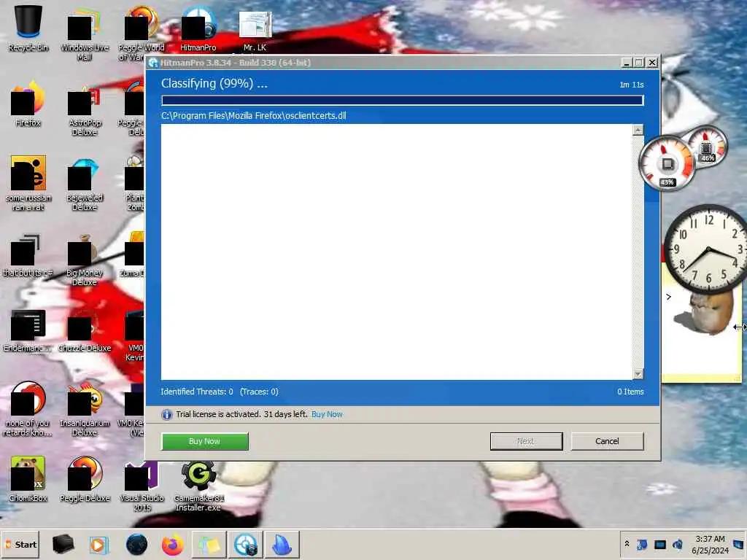Open the Mr. LK desktop file
Screen dimensions: 747x560
tap(255, 29)
